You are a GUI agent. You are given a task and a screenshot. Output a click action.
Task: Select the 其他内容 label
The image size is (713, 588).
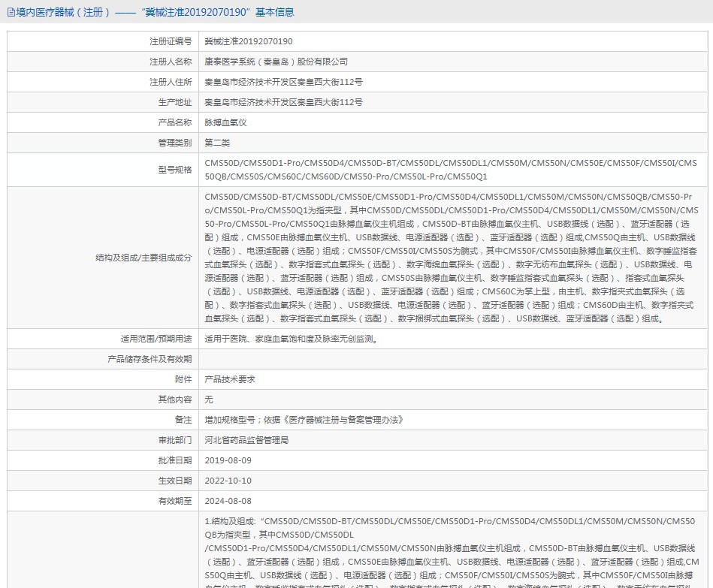175,400
